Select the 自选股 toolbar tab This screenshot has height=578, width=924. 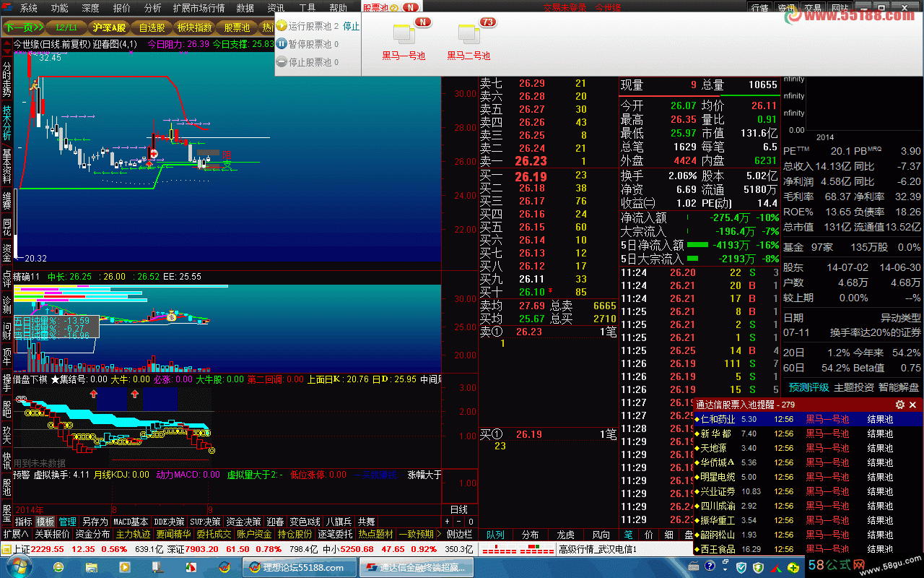152,27
